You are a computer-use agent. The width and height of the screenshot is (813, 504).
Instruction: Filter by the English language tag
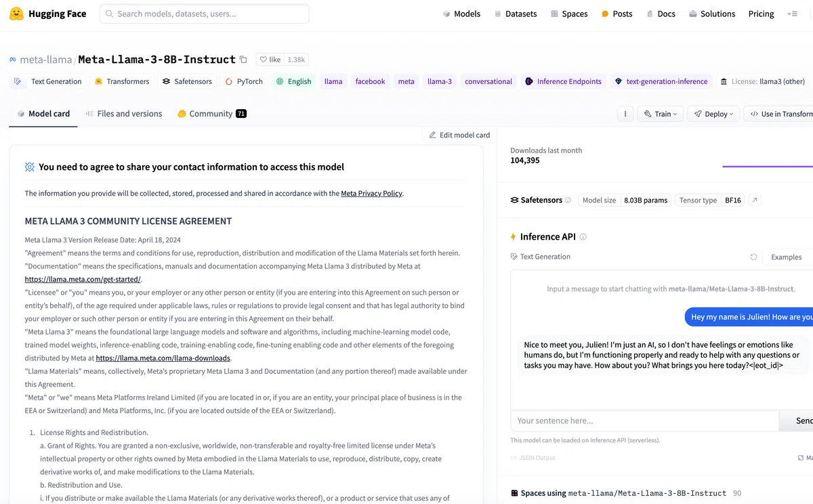(x=293, y=81)
